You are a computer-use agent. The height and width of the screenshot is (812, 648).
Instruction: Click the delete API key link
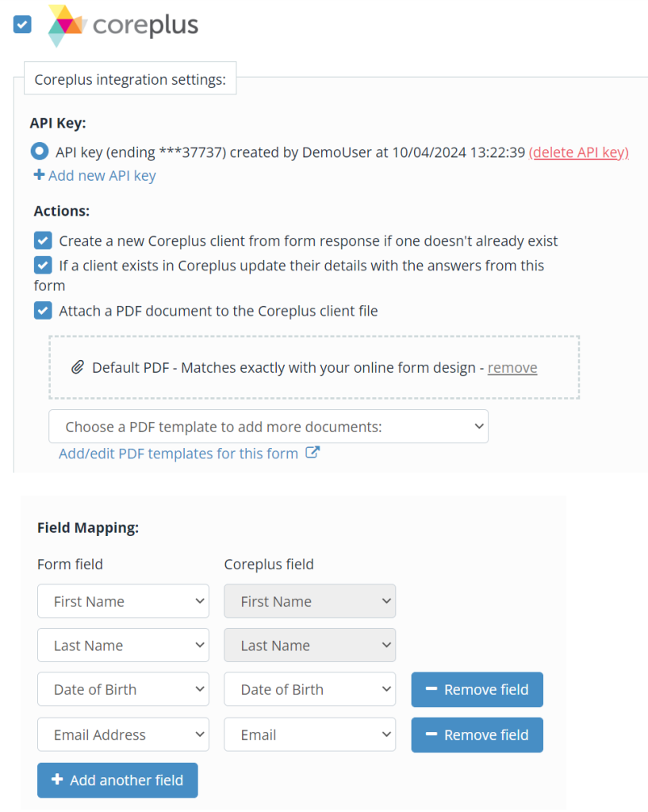pyautogui.click(x=578, y=152)
